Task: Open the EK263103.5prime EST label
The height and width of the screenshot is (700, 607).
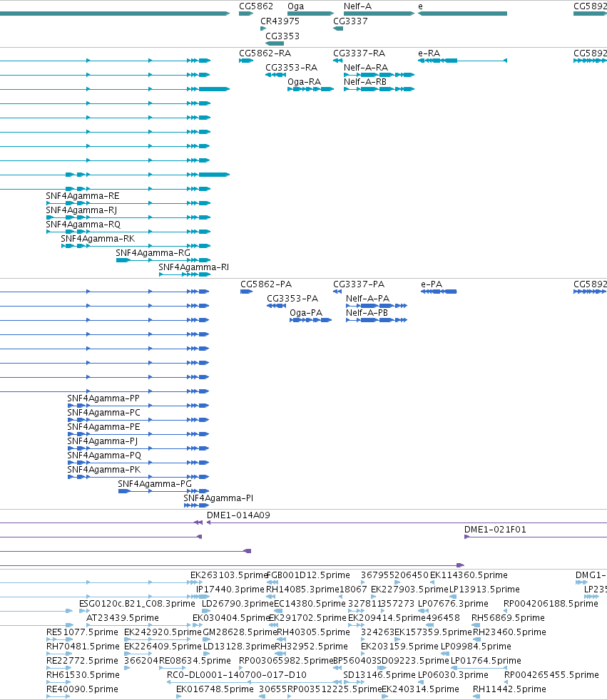Action: click(x=229, y=575)
